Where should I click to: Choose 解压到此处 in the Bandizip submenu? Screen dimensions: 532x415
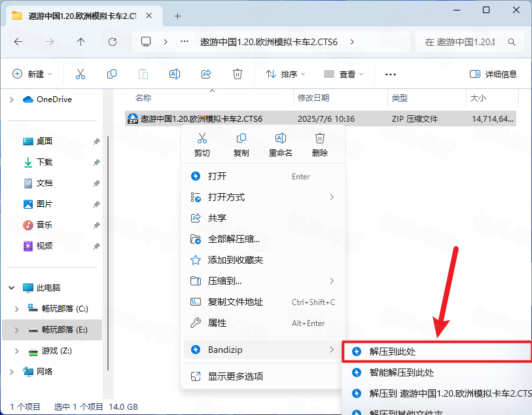(437, 352)
